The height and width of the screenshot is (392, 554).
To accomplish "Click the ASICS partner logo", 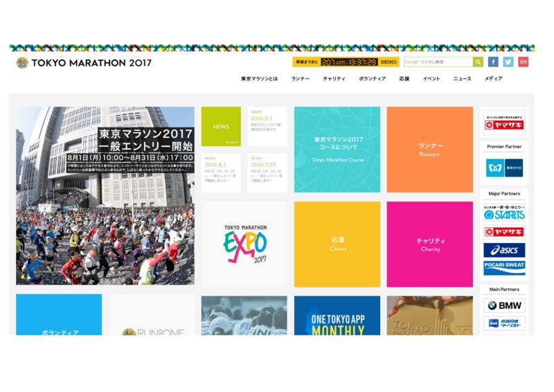I will [504, 250].
